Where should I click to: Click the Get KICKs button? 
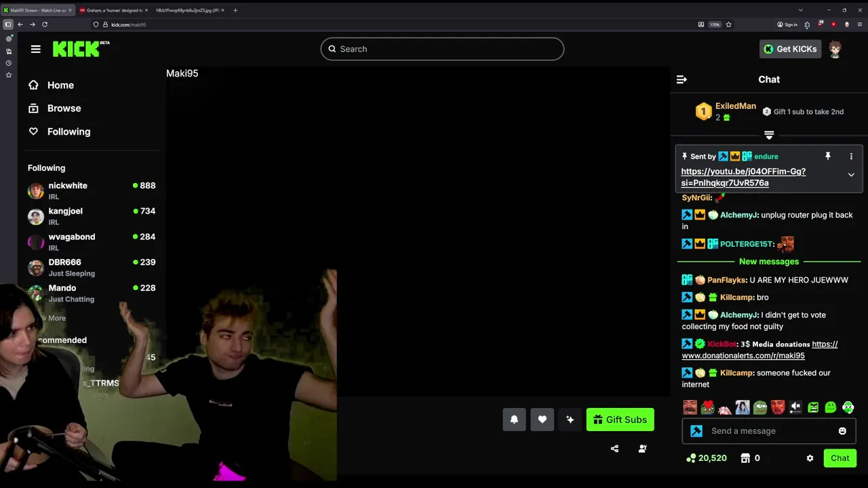[x=790, y=49]
